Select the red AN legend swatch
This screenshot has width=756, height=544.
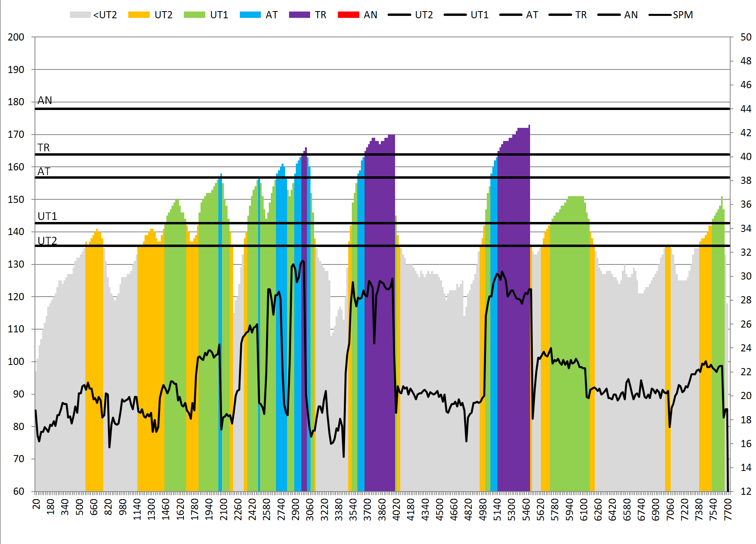click(x=348, y=15)
